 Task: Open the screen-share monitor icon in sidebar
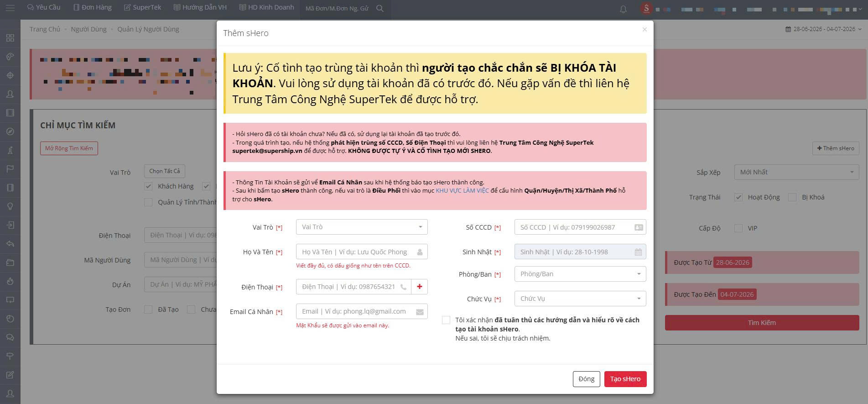click(x=10, y=300)
